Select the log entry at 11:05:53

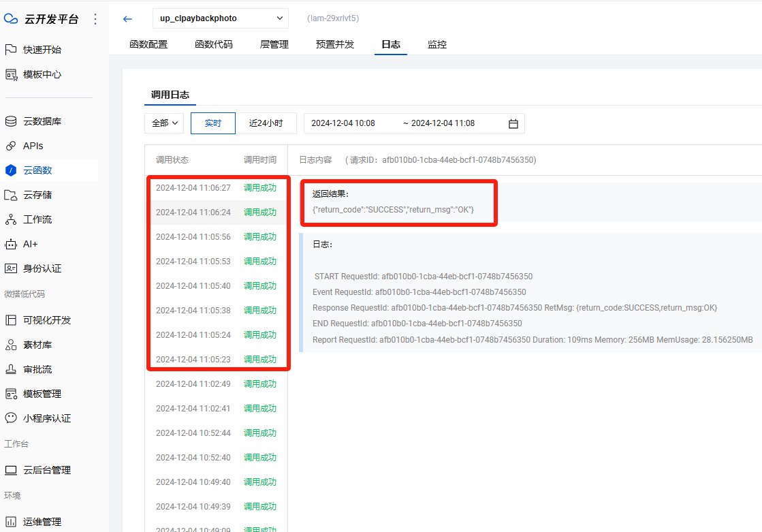coord(217,261)
